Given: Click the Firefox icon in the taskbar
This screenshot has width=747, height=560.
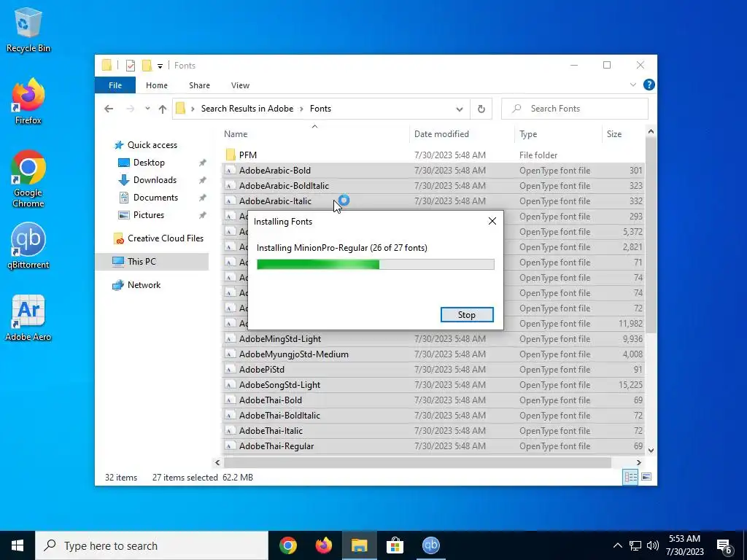Looking at the screenshot, I should click(x=324, y=545).
